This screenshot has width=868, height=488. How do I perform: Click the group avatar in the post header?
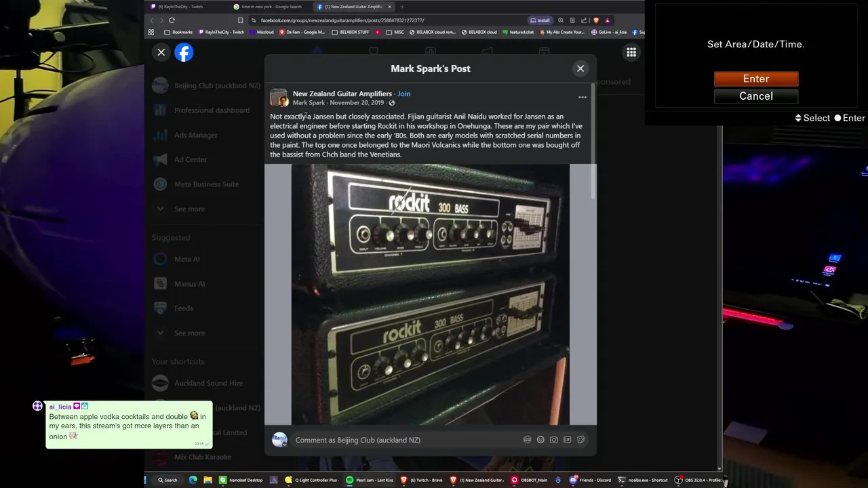(x=279, y=98)
